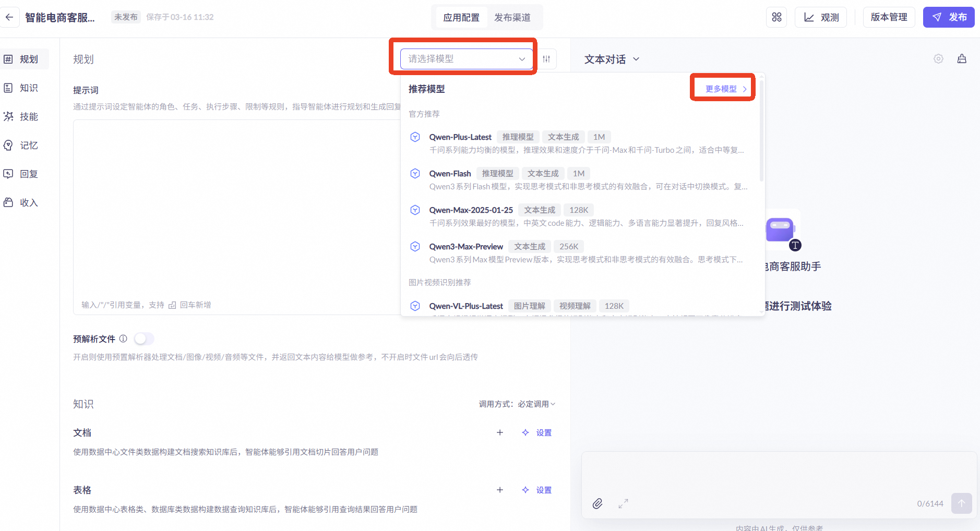Open the preview settings gear icon
The width and height of the screenshot is (980, 531).
(938, 59)
